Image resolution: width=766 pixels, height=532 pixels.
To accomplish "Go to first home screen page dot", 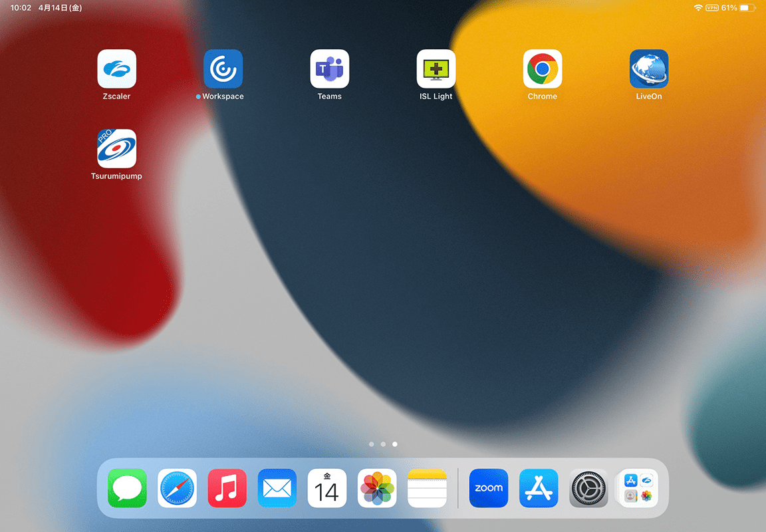I will tap(371, 444).
